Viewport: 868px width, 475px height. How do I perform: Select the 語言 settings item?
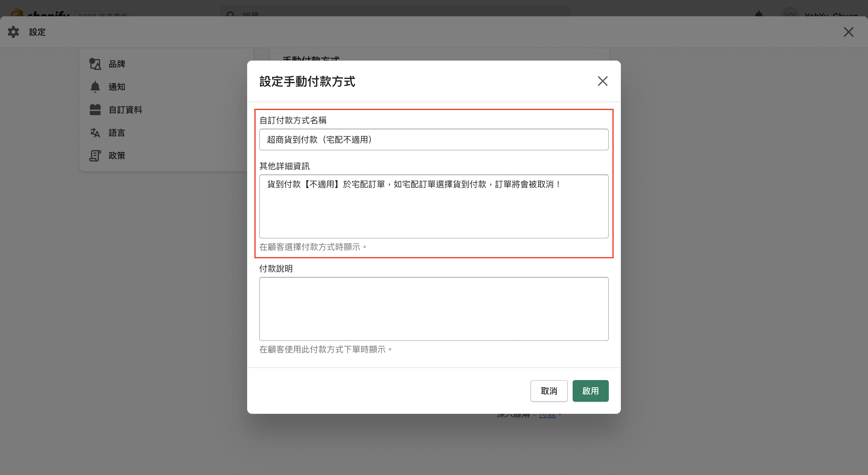coord(117,133)
